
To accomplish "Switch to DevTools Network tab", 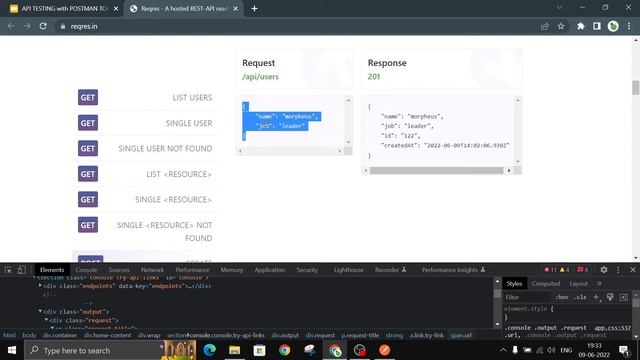I will [x=152, y=270].
